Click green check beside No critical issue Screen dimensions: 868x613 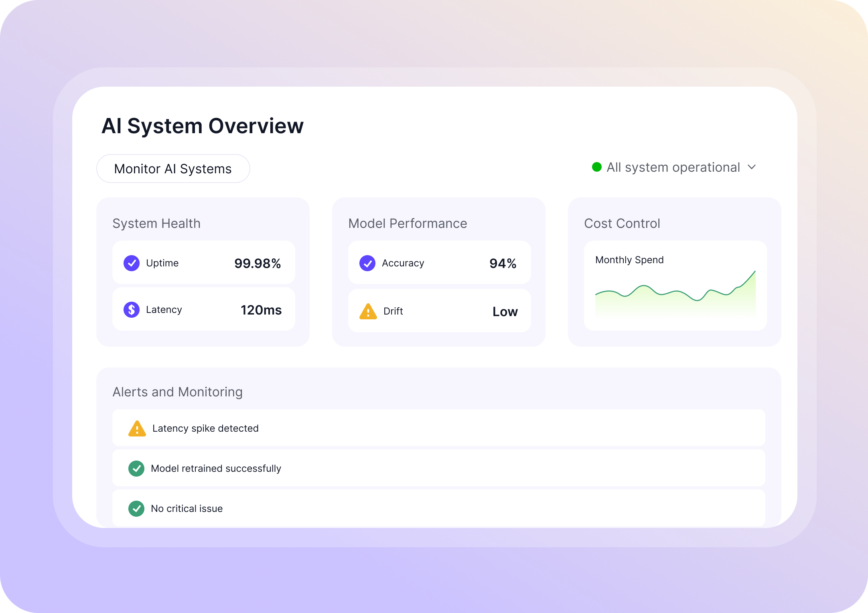[136, 509]
